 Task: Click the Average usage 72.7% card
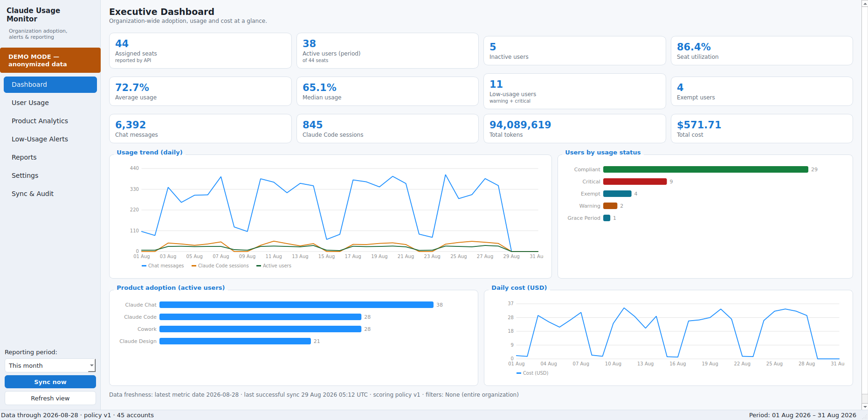[200, 91]
